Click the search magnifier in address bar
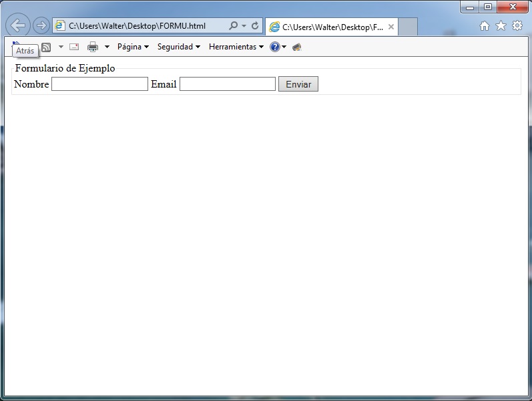Viewport: 532px width, 401px height. pyautogui.click(x=233, y=26)
